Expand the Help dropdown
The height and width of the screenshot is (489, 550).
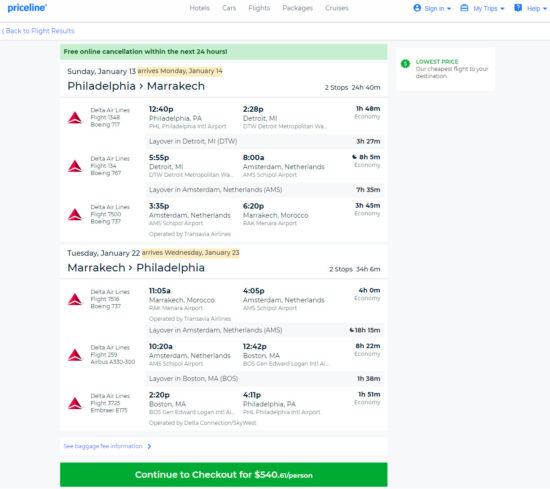coord(537,8)
